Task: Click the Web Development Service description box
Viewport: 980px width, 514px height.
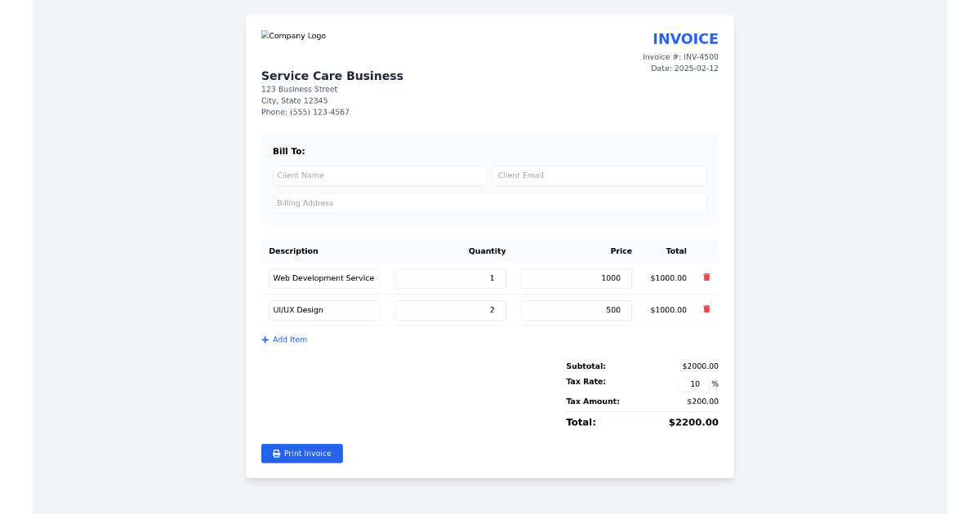Action: [x=323, y=277]
